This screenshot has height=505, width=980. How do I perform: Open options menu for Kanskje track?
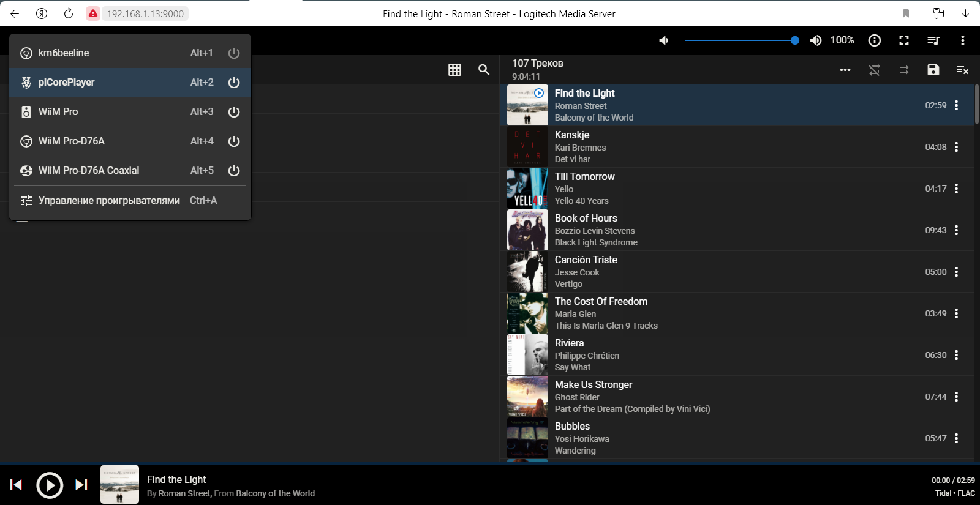[956, 147]
